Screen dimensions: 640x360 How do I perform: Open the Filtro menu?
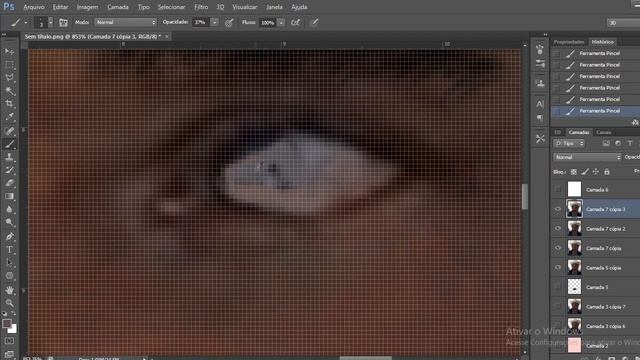[x=201, y=7]
